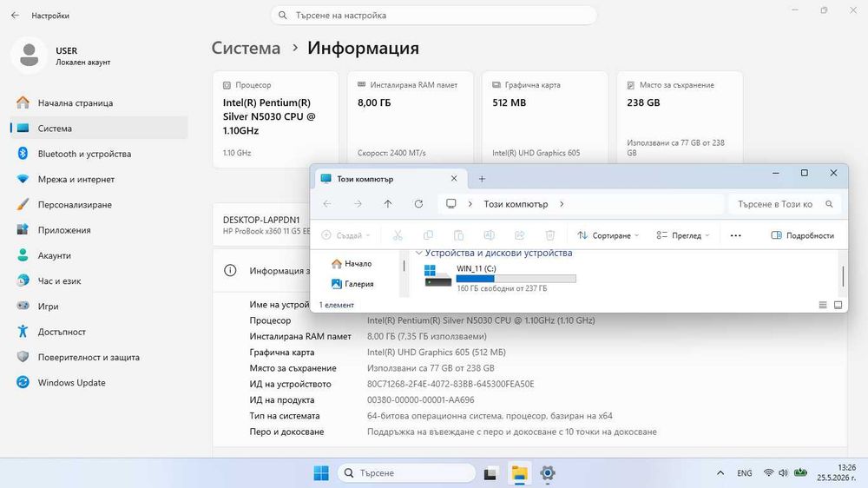Click Explorer back navigation arrow
Viewport: 868px width, 488px height.
point(327,204)
